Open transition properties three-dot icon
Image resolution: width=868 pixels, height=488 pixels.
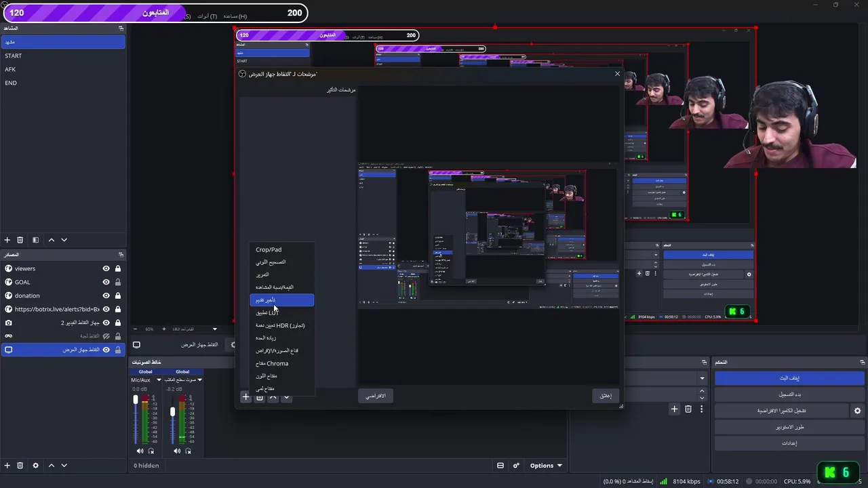[701, 409]
